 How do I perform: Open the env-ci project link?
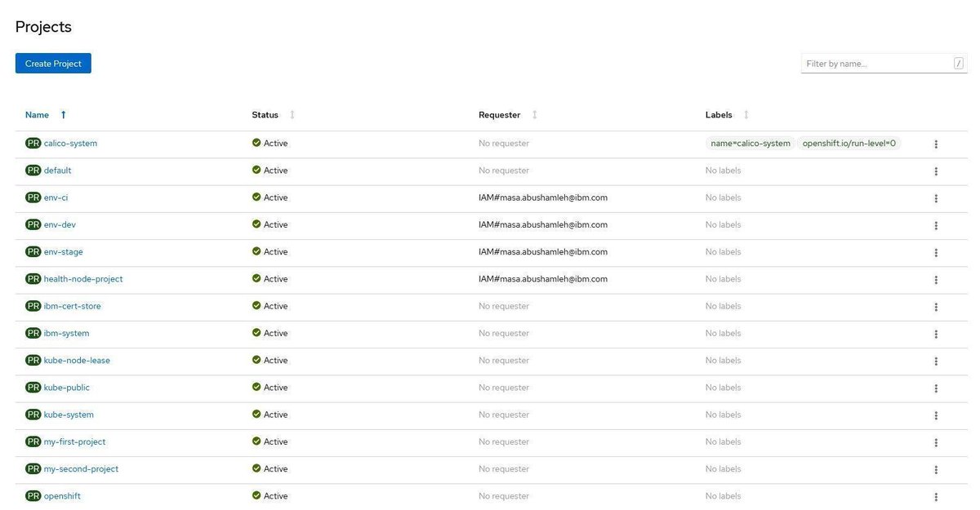(x=56, y=197)
